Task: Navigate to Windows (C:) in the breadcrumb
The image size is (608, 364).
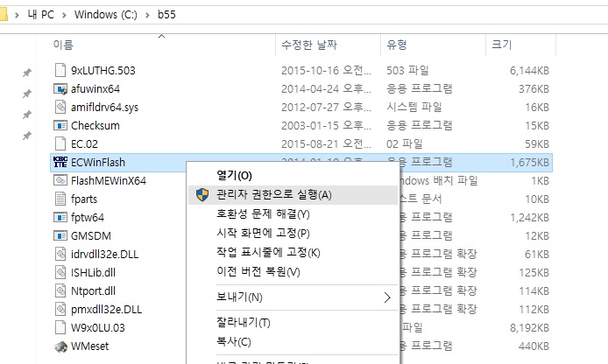Action: coord(106,15)
